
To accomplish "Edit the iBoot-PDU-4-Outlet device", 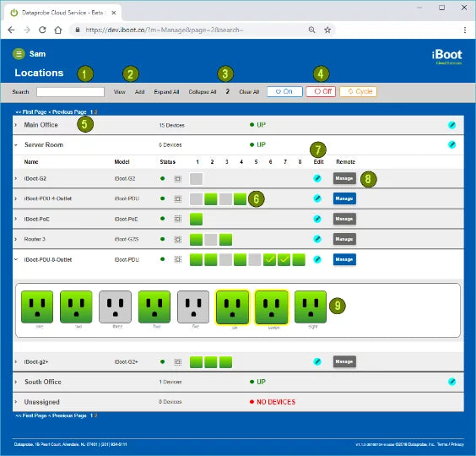I will pos(317,198).
